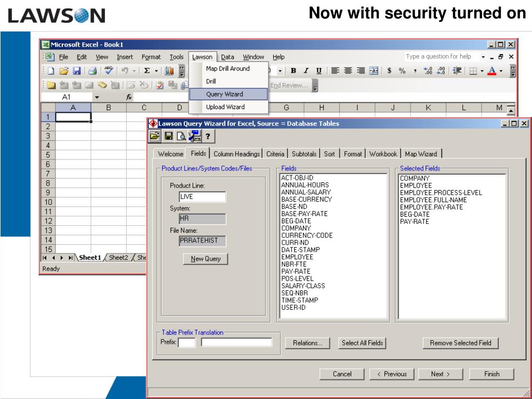Viewport: 532px width, 399px height.
Task: Open the help question history dropdown
Action: coord(483,57)
